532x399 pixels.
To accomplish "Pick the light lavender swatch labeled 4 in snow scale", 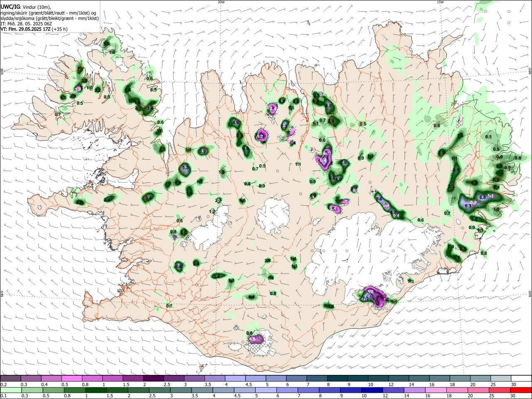I will click(234, 379).
